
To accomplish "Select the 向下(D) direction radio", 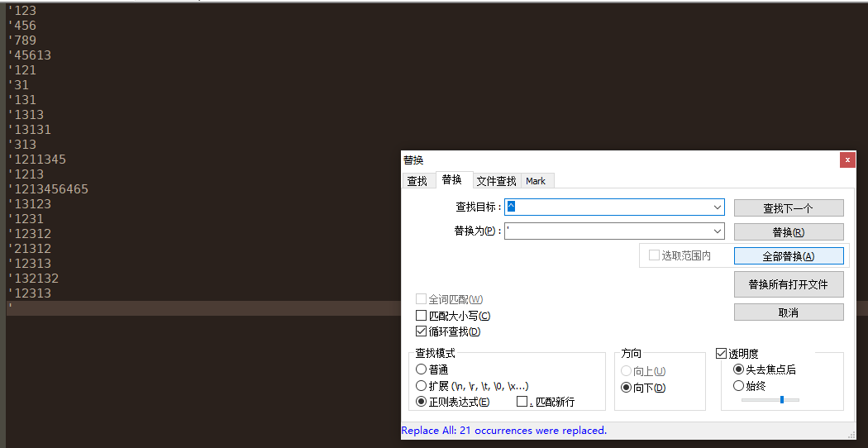I will (x=627, y=388).
